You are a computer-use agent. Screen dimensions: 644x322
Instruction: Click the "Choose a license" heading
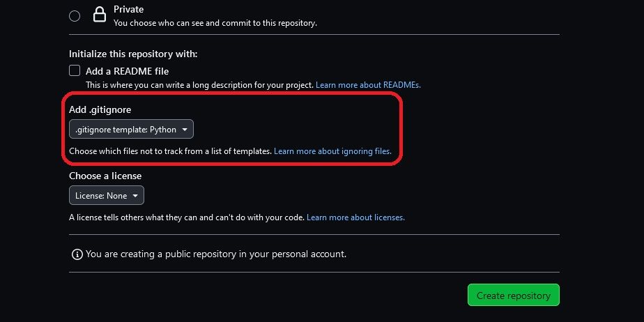point(105,176)
